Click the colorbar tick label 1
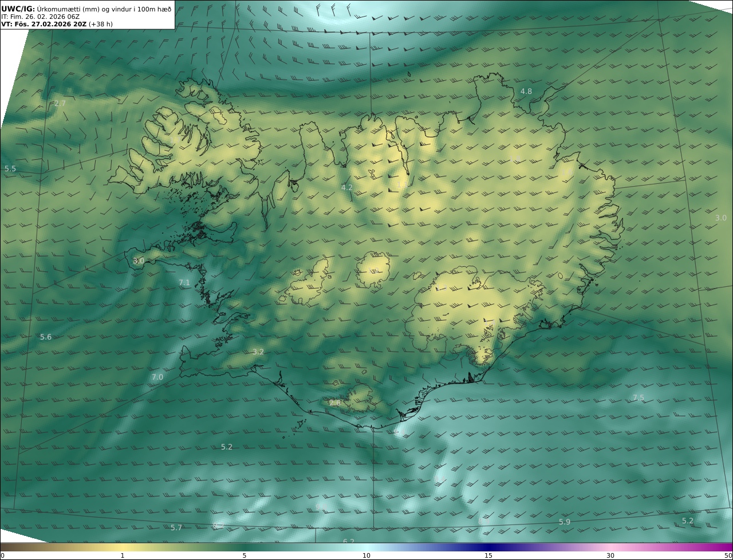 (122, 555)
